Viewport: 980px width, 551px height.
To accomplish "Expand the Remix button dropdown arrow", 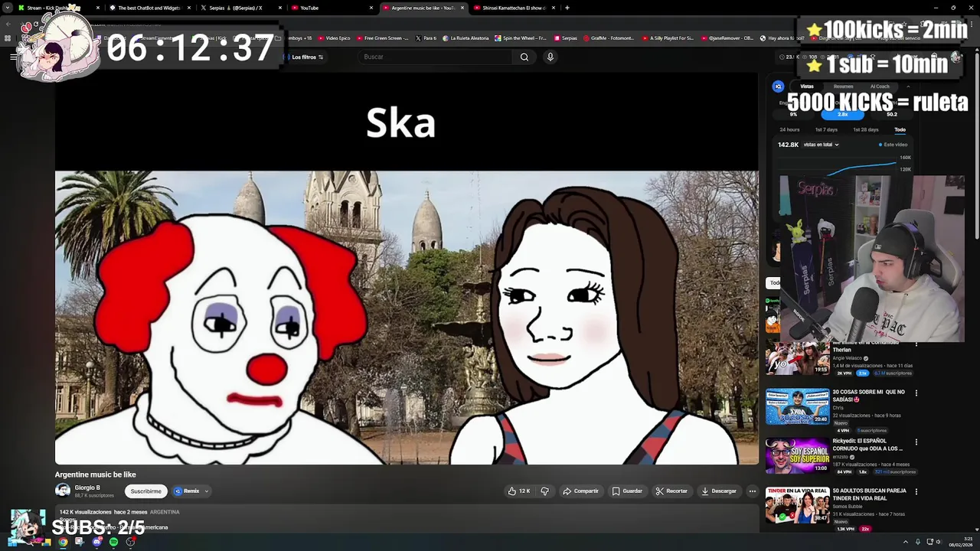I will (x=207, y=491).
